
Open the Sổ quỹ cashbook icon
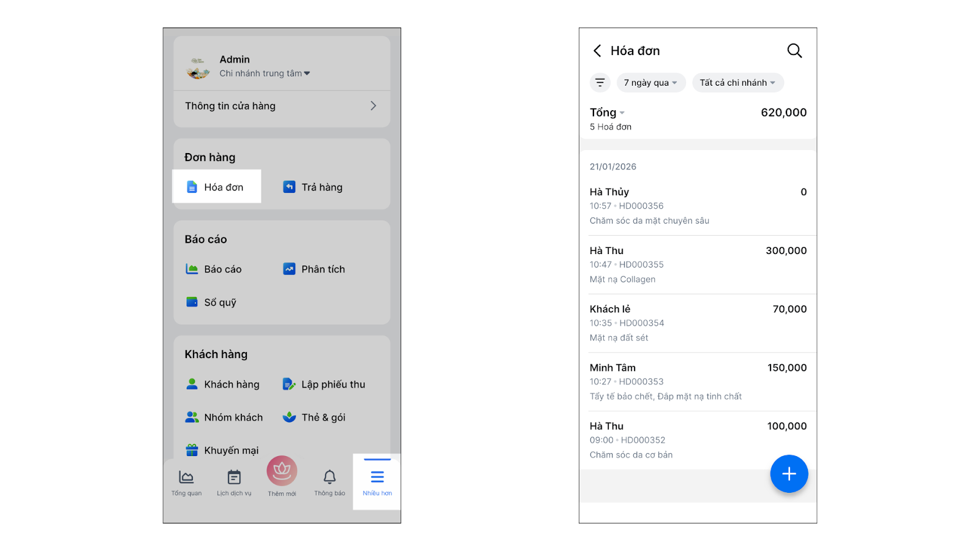(x=192, y=302)
